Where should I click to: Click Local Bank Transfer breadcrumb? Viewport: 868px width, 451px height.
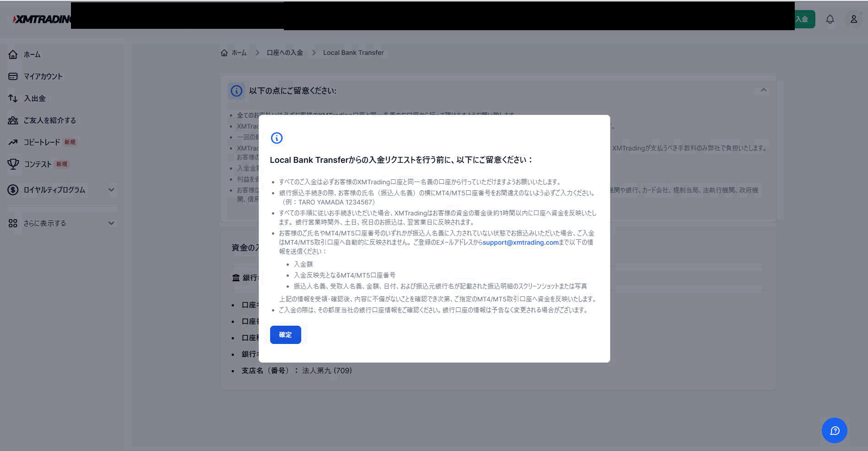click(353, 53)
